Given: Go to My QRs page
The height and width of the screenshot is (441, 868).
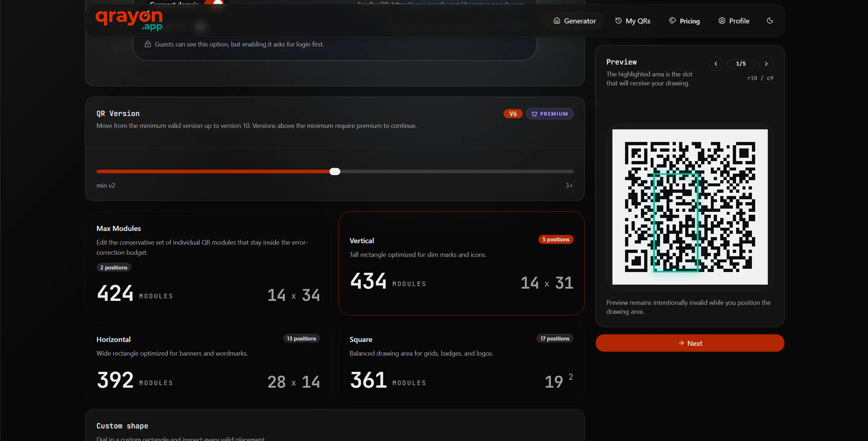Looking at the screenshot, I should click(633, 21).
